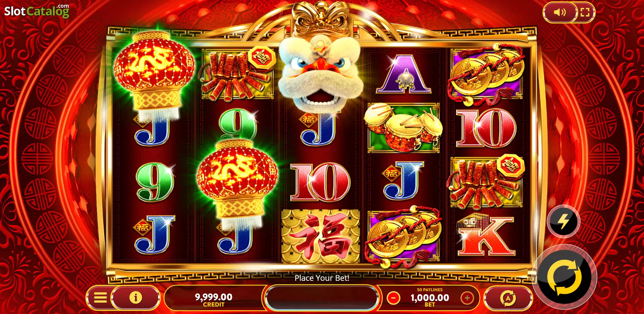Enable autoplay mode
Image resolution: width=644 pixels, height=314 pixels.
pos(508,298)
